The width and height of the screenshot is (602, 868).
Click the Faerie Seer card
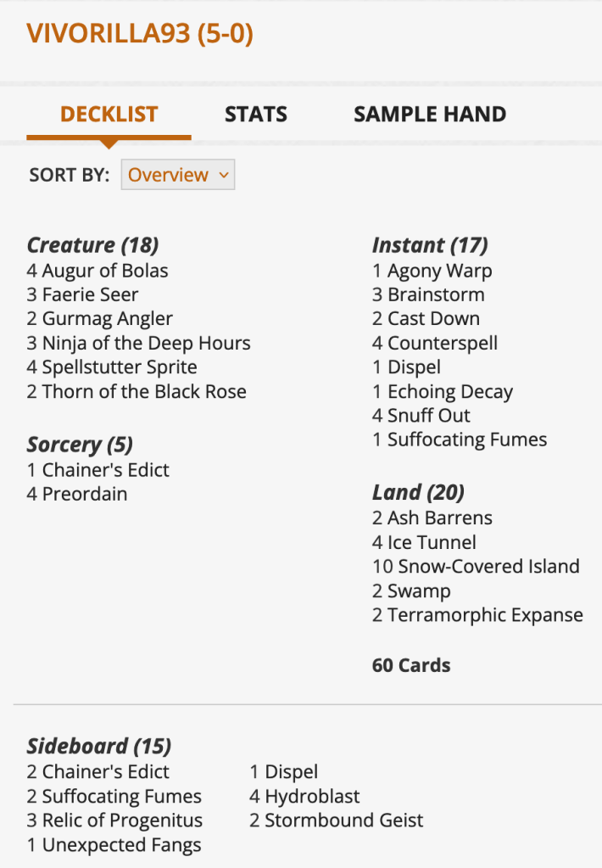point(90,294)
